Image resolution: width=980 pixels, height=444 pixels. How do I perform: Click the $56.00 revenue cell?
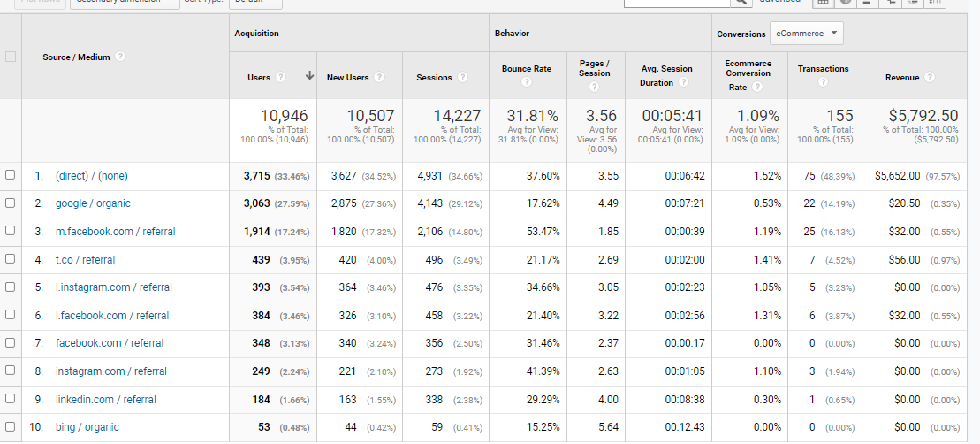click(x=904, y=259)
